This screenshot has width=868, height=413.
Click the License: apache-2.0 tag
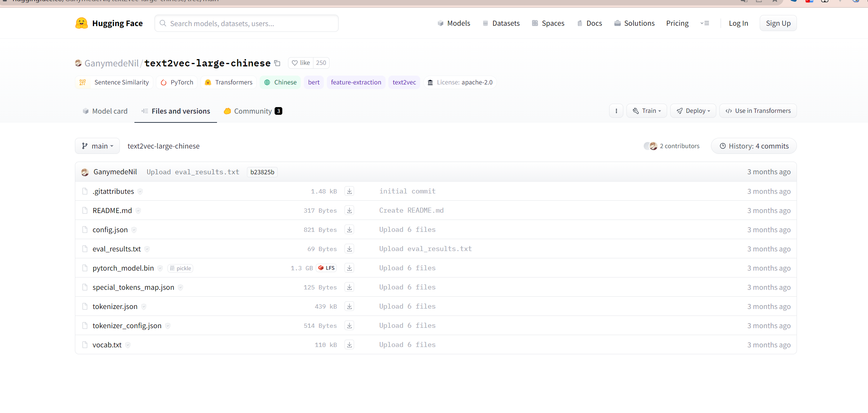[x=460, y=83]
